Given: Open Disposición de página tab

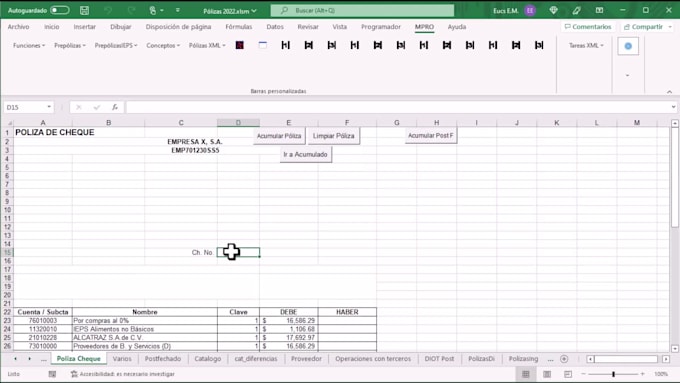Looking at the screenshot, I should [x=178, y=27].
